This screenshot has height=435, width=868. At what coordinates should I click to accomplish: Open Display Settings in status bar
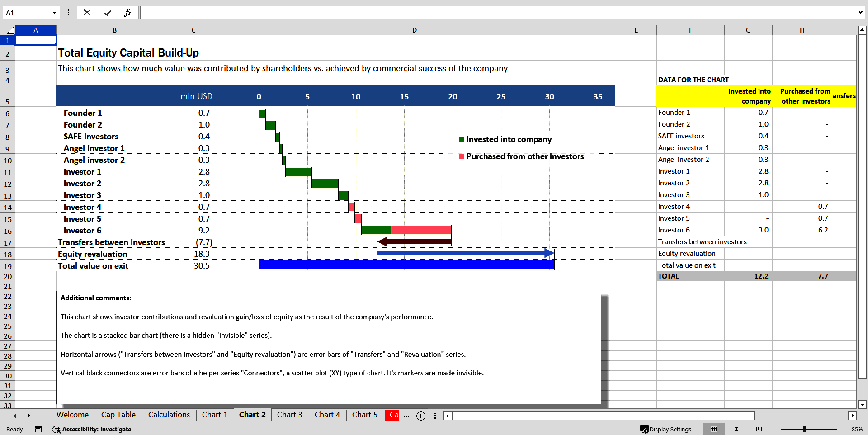coord(665,429)
